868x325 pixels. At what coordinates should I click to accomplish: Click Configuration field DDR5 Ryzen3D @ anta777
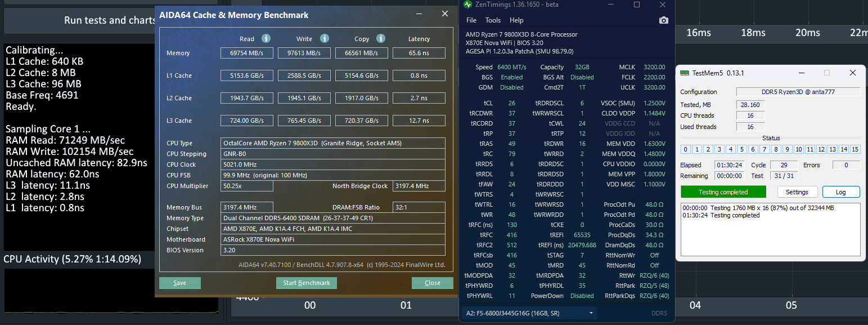tap(798, 92)
